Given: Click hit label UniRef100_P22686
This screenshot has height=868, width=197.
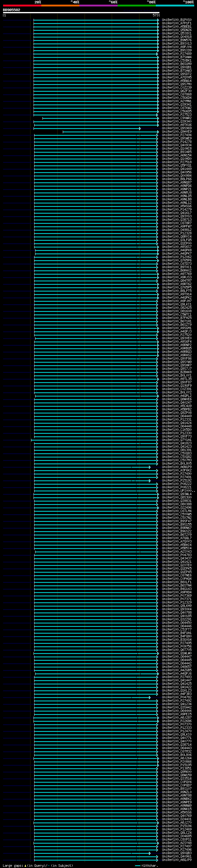Looking at the screenshot, I should [176, 721].
